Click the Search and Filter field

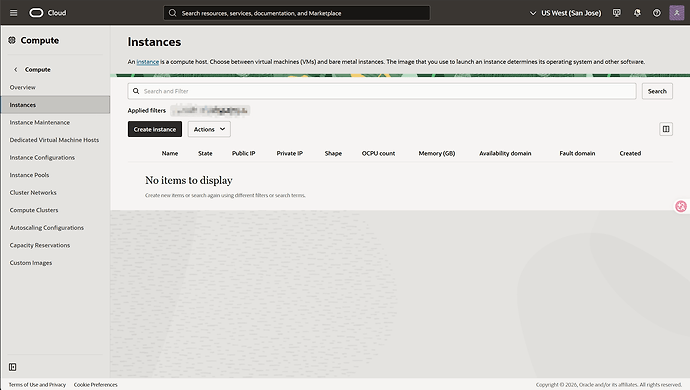[x=382, y=91]
